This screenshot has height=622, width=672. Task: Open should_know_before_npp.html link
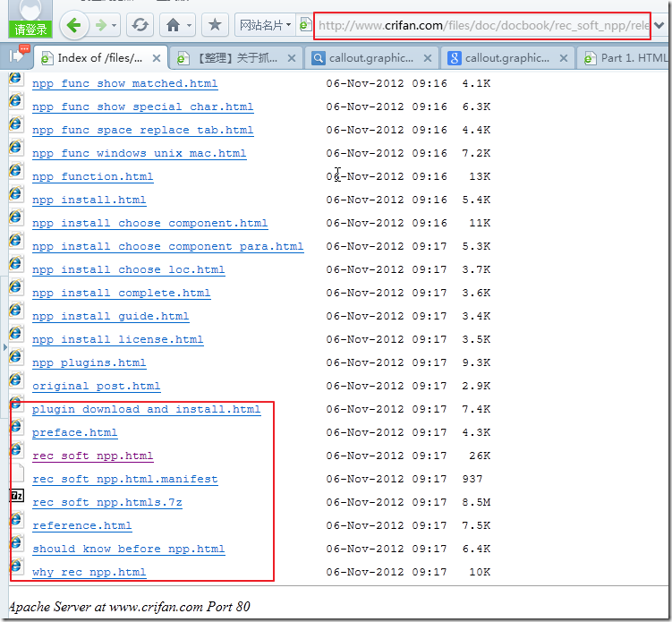tap(129, 549)
